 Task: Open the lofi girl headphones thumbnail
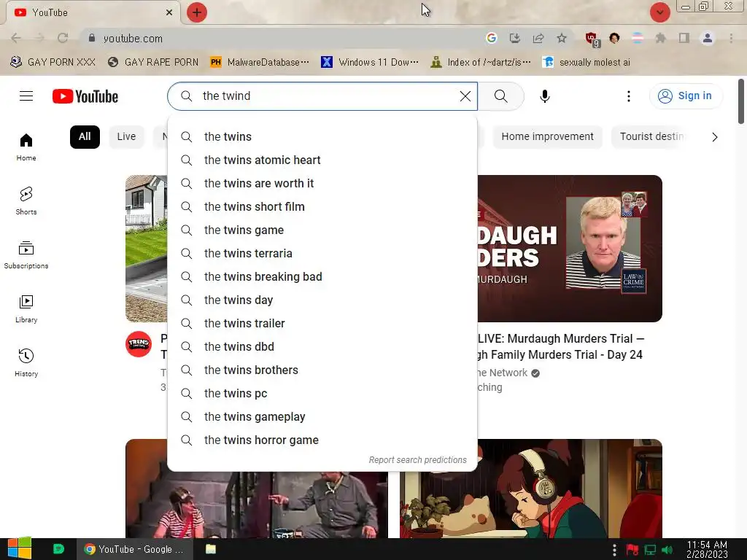(531, 489)
